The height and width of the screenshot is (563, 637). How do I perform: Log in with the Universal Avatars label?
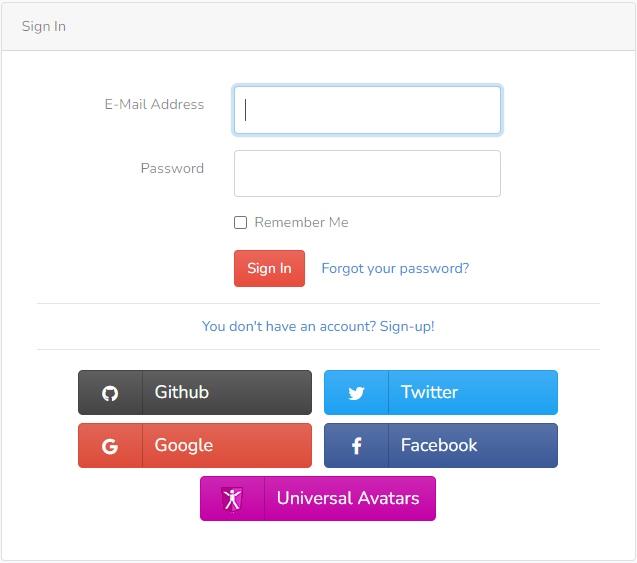click(348, 498)
